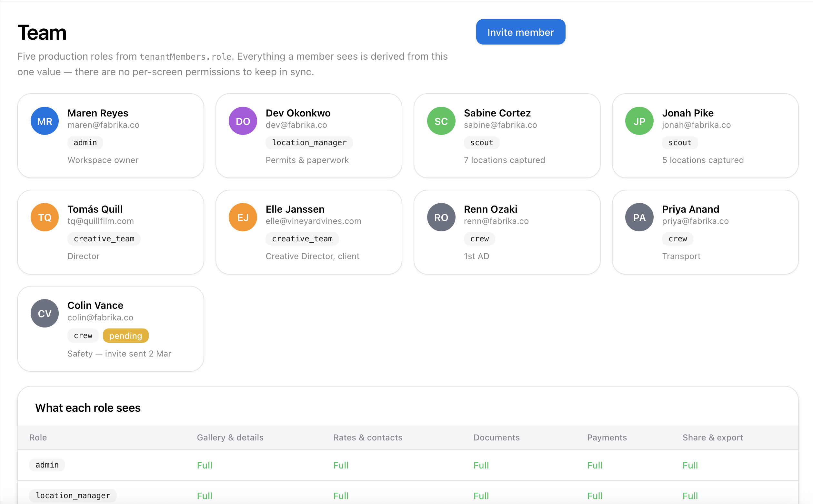The width and height of the screenshot is (813, 504).
Task: Open the Jonah Pike member name
Action: pyautogui.click(x=688, y=113)
